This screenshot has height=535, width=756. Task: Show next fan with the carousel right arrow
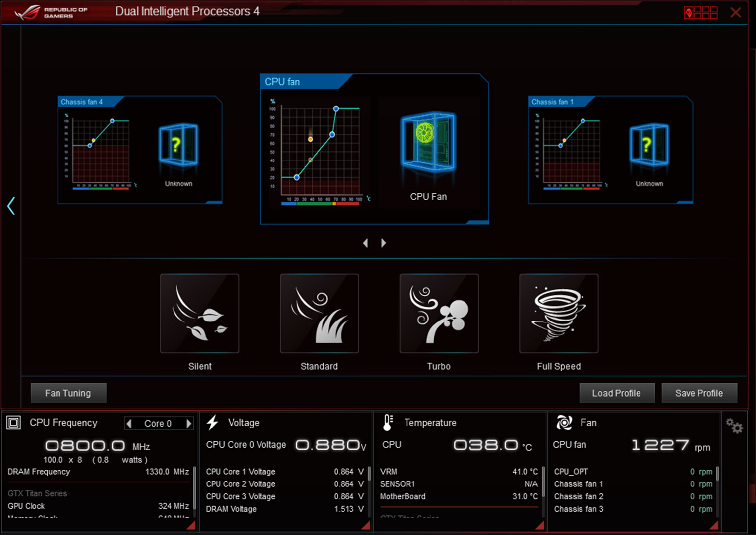[x=383, y=243]
